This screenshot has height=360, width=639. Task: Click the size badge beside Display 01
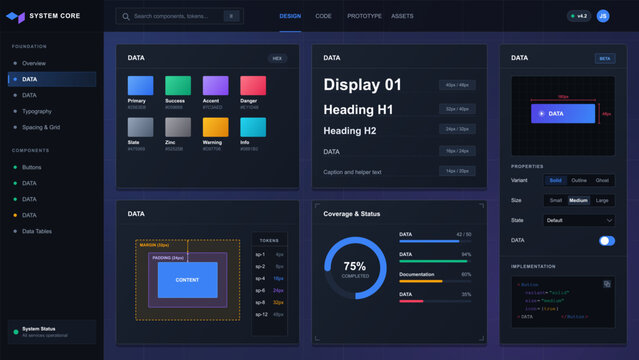457,85
